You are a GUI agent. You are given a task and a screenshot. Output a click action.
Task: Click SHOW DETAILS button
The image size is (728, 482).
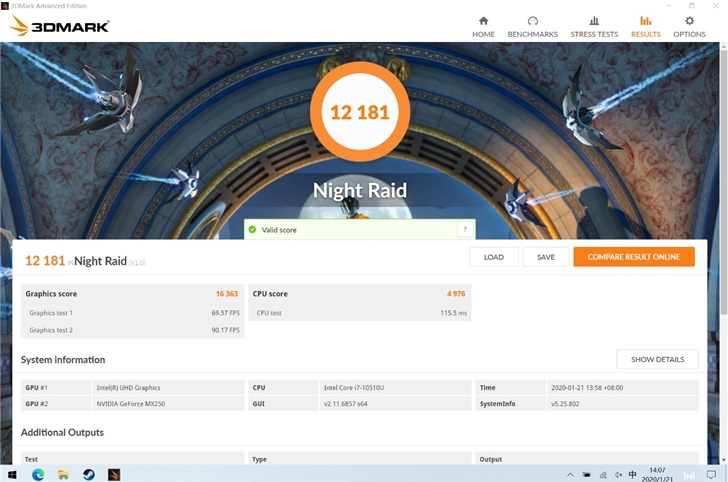657,359
